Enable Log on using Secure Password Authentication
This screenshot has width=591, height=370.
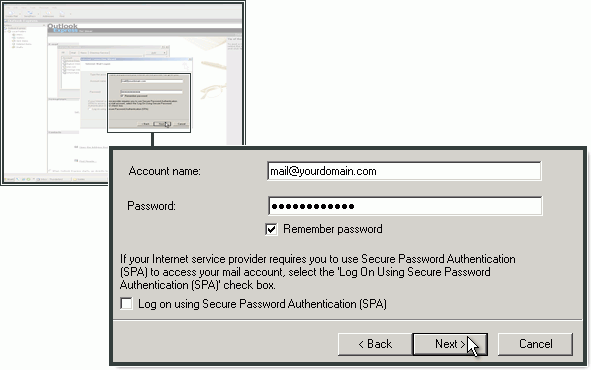coord(127,304)
